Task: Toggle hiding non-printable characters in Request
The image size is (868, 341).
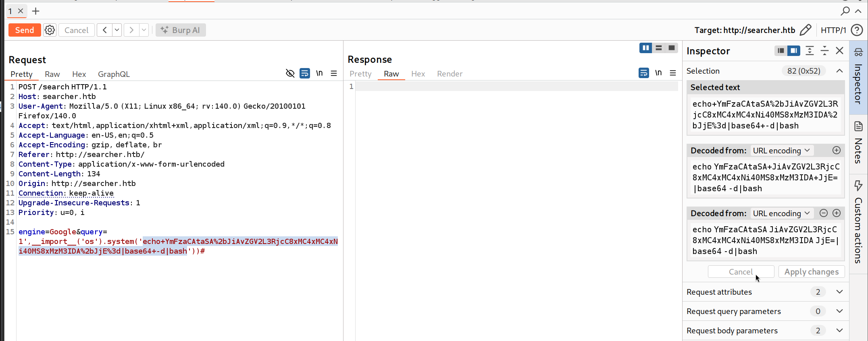Action: pyautogui.click(x=290, y=73)
